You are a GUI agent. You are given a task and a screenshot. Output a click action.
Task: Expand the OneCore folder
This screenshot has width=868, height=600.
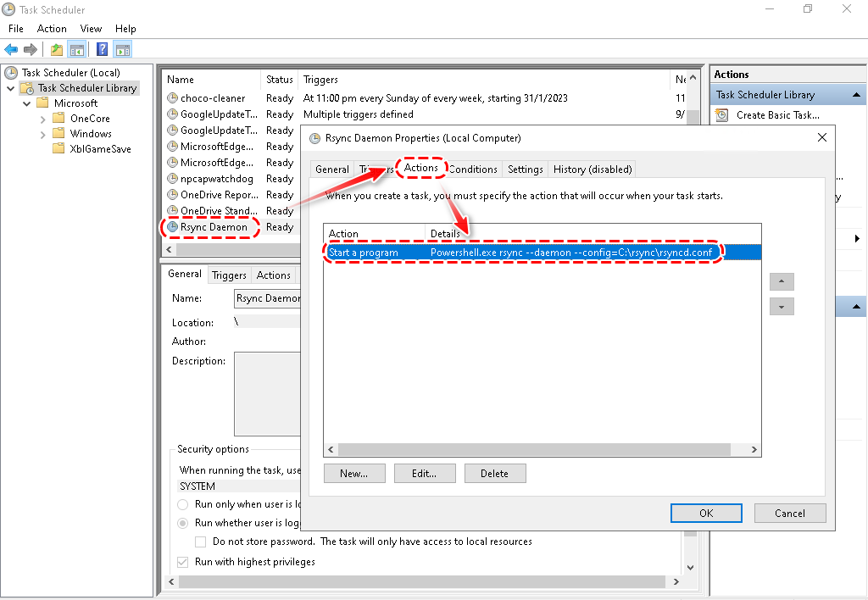43,119
